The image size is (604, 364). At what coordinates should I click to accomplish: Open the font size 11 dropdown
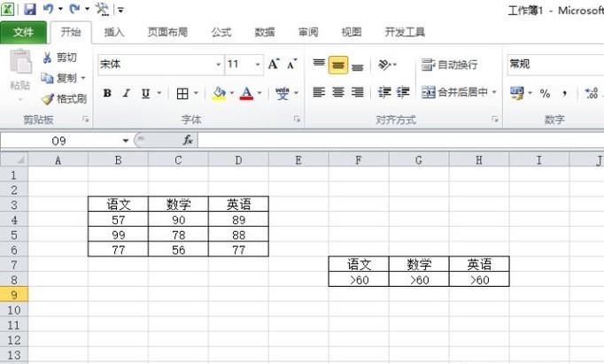click(x=258, y=65)
